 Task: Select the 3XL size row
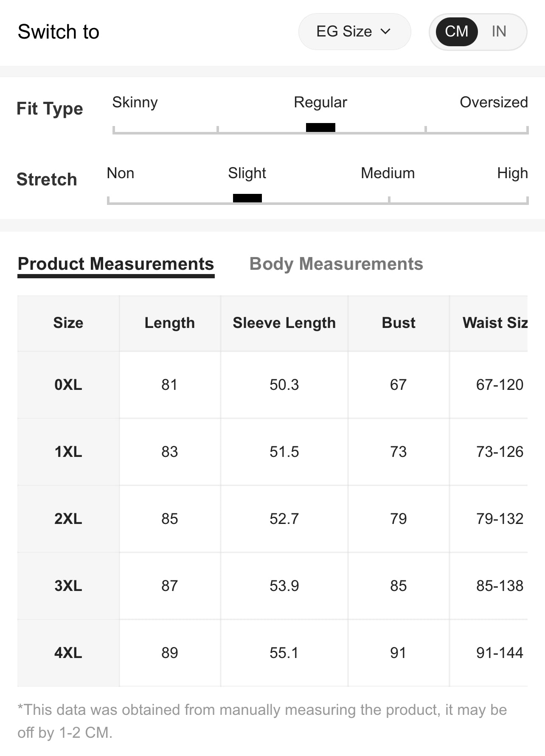click(x=68, y=586)
